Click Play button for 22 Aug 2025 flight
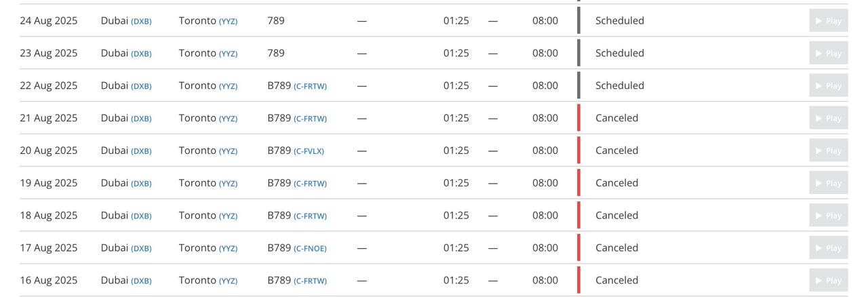 [828, 85]
